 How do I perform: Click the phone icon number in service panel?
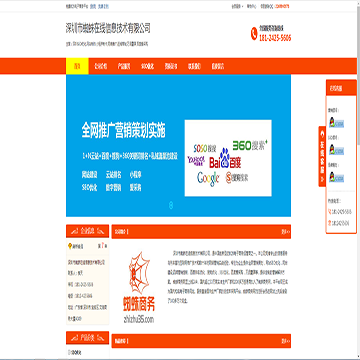click(x=340, y=212)
